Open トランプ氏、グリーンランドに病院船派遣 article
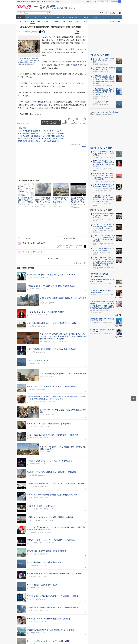Viewport: 138px width, 644px height. [46, 312]
